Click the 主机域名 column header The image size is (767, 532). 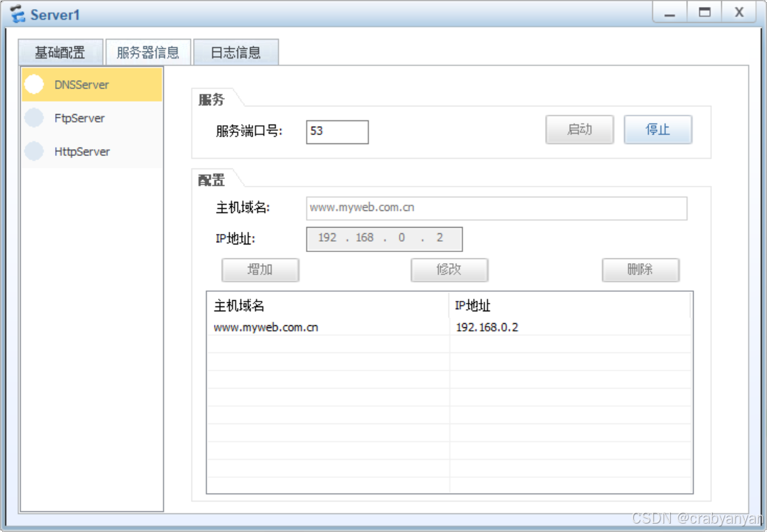point(327,306)
